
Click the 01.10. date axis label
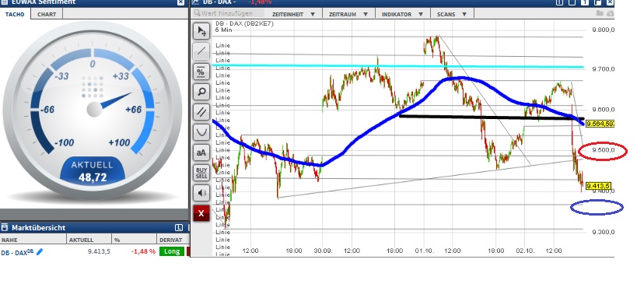point(423,251)
